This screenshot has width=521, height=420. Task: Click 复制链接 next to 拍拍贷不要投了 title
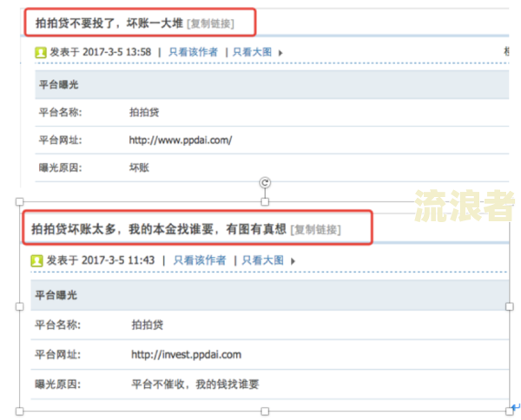[211, 23]
